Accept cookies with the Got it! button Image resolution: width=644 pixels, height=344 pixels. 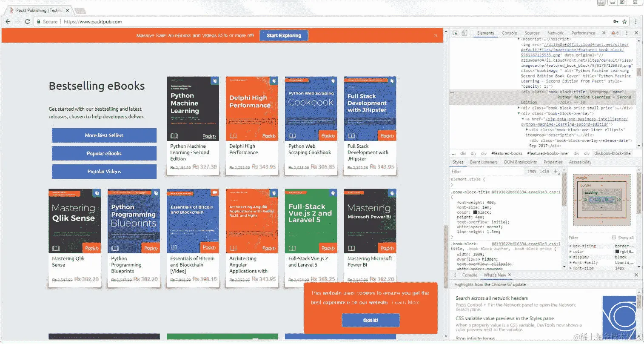click(370, 320)
